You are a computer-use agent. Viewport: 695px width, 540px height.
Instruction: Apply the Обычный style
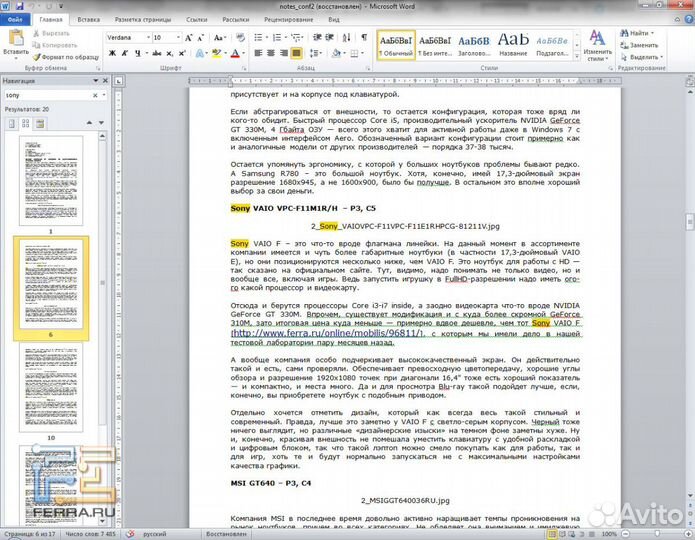pyautogui.click(x=396, y=45)
